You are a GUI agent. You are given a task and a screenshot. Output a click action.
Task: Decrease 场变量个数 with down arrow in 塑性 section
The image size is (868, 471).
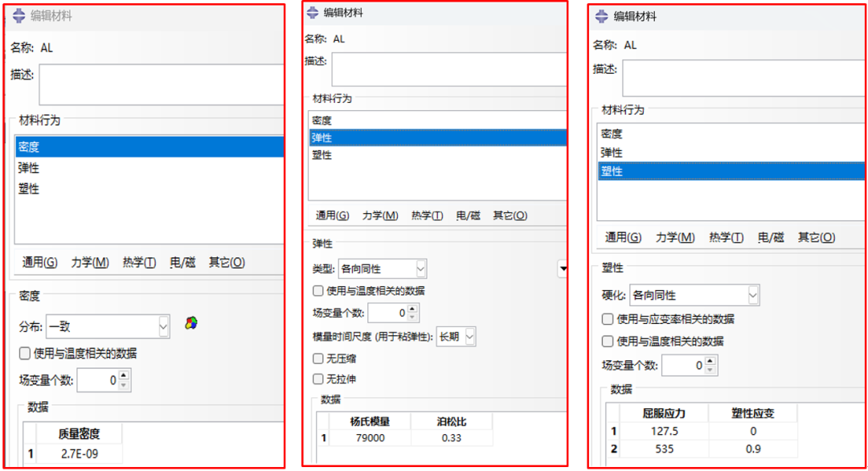(x=711, y=370)
